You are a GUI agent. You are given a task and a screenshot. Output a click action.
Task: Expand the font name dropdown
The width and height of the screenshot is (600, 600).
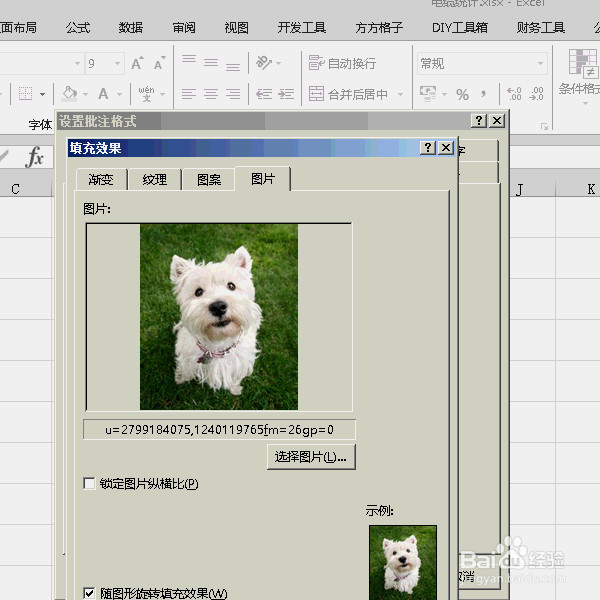[x=77, y=63]
